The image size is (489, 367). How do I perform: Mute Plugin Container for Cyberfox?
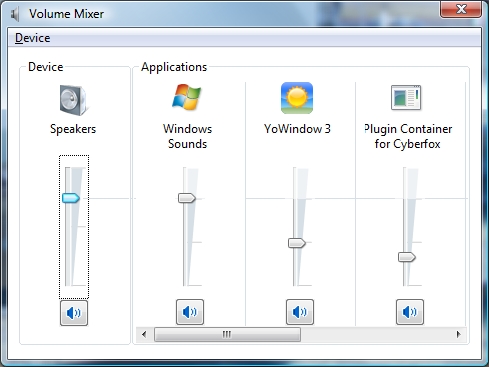pos(410,312)
